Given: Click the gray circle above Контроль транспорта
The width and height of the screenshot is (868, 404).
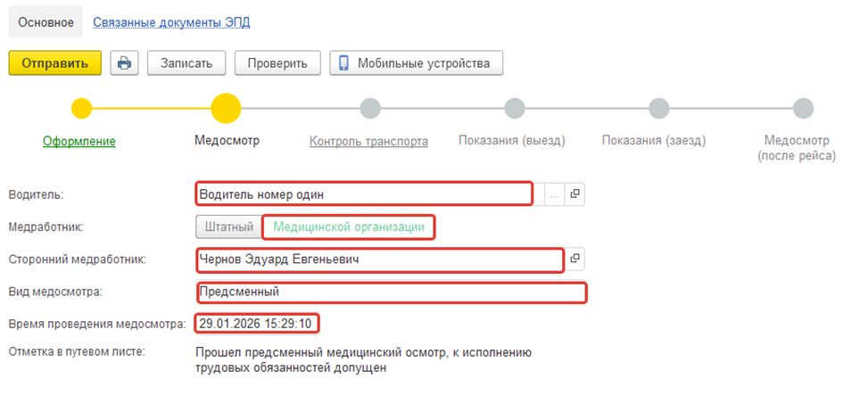Looking at the screenshot, I should click(x=369, y=109).
